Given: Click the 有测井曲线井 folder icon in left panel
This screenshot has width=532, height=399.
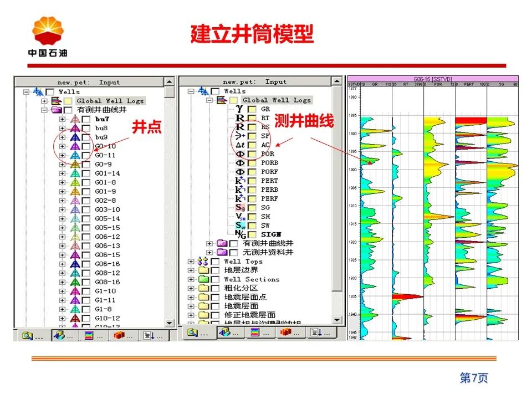Looking at the screenshot, I should [x=57, y=110].
